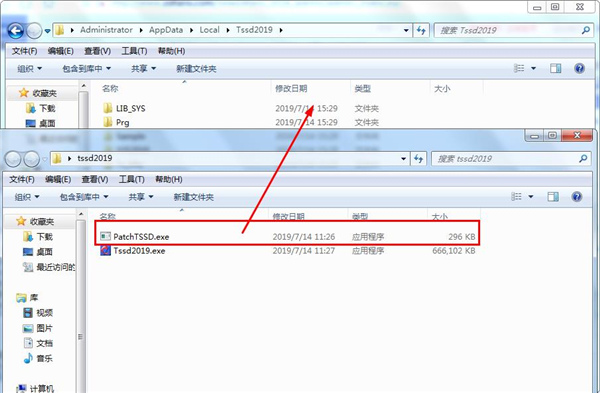This screenshot has width=600, height=393.
Task: Toggle preview pane in the back window
Action: 556,68
